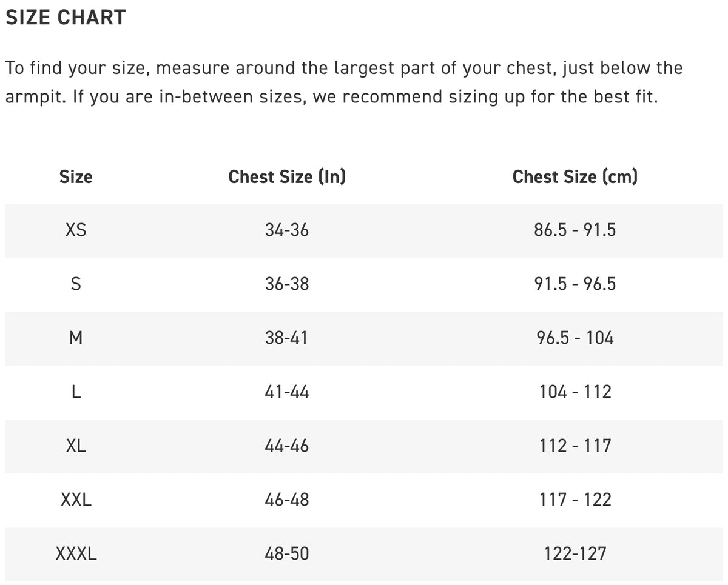Select the Size column header
The image size is (728, 585).
(76, 176)
